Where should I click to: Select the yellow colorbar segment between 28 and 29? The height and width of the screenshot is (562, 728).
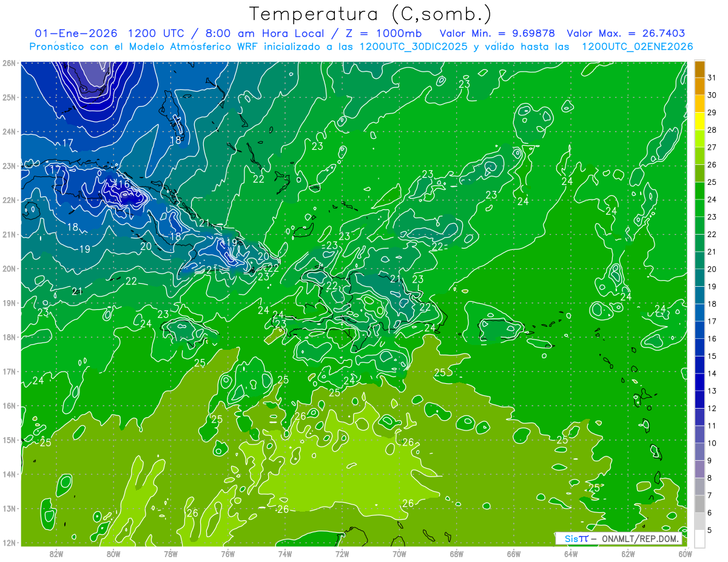pyautogui.click(x=699, y=121)
